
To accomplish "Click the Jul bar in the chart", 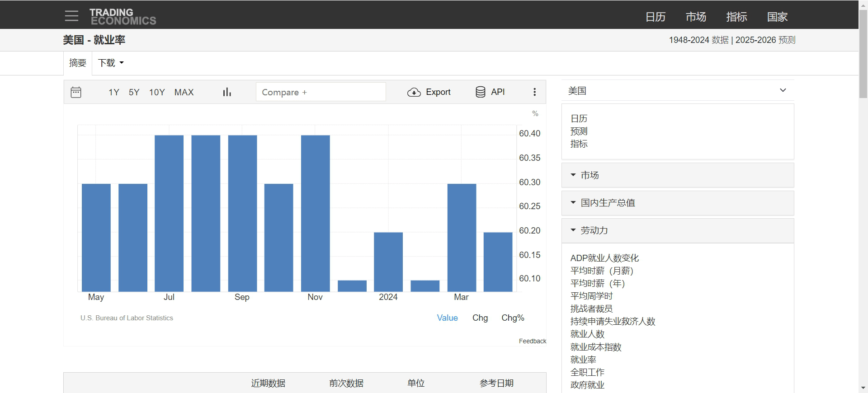I will tap(169, 213).
